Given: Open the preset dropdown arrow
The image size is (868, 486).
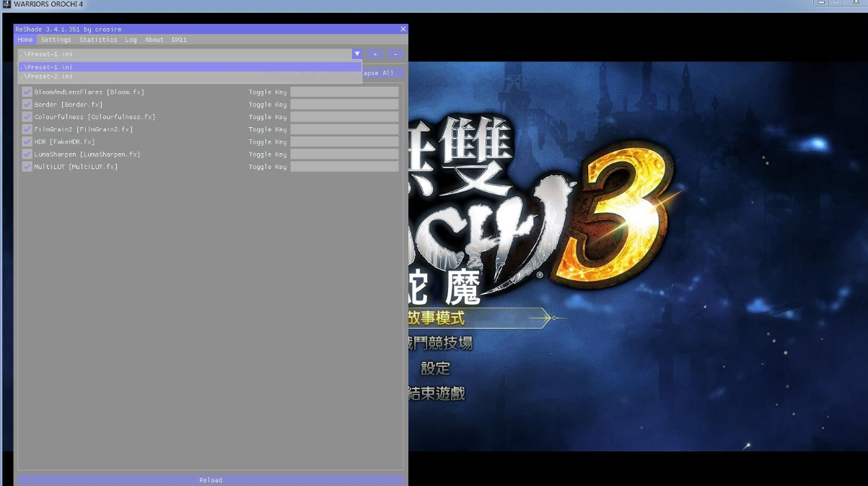Looking at the screenshot, I should (x=356, y=54).
